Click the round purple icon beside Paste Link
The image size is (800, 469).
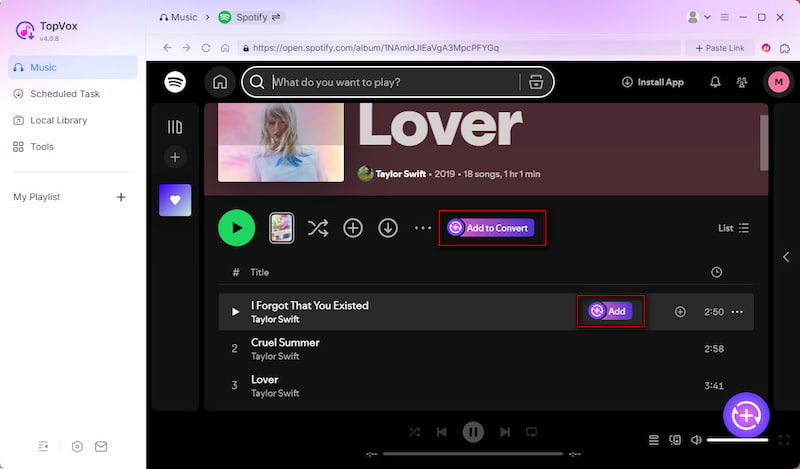[x=766, y=48]
